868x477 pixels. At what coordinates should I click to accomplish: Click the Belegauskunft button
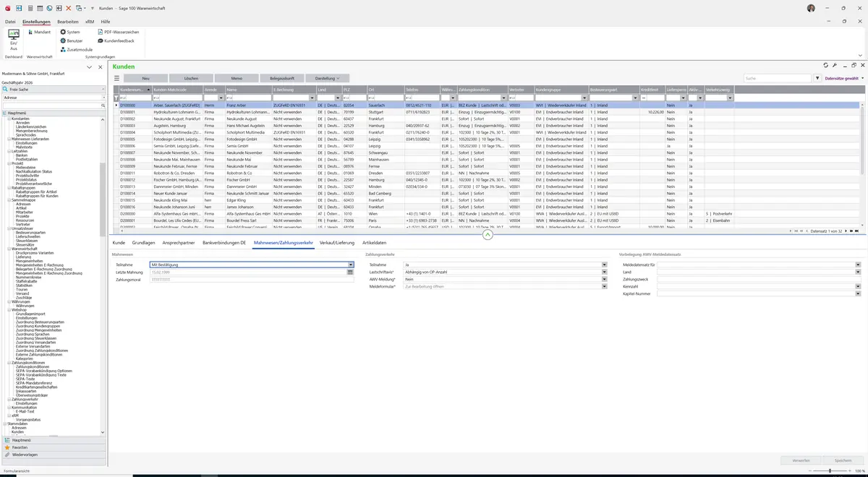click(x=282, y=78)
